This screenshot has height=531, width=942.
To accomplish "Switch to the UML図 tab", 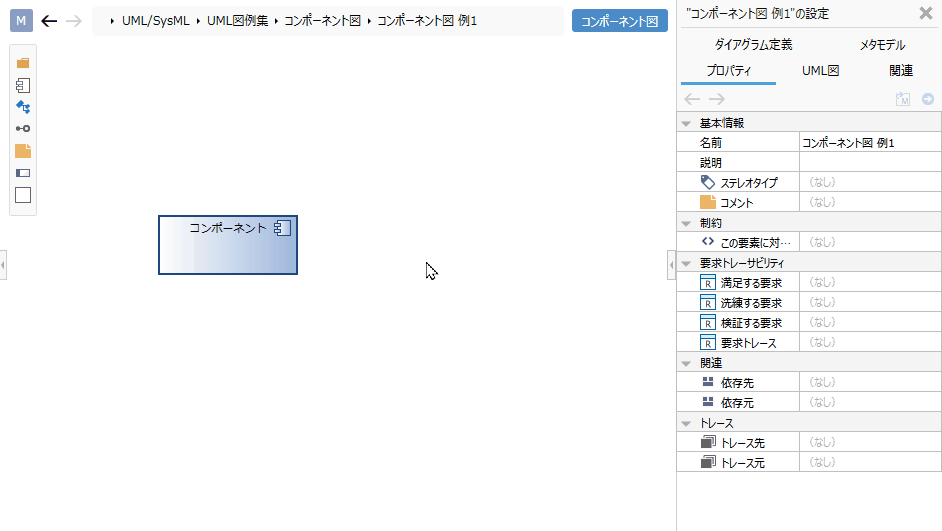I will click(x=821, y=71).
